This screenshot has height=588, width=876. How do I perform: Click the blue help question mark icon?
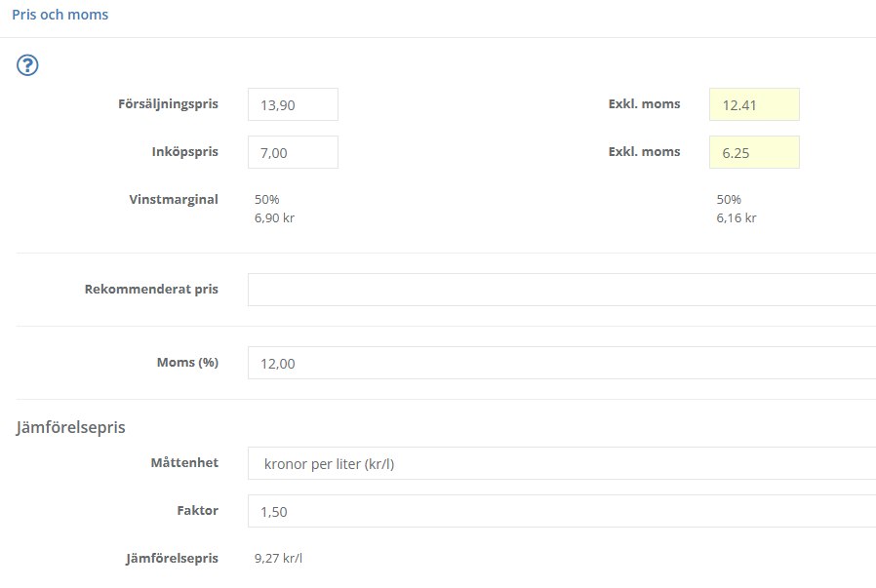click(x=28, y=66)
